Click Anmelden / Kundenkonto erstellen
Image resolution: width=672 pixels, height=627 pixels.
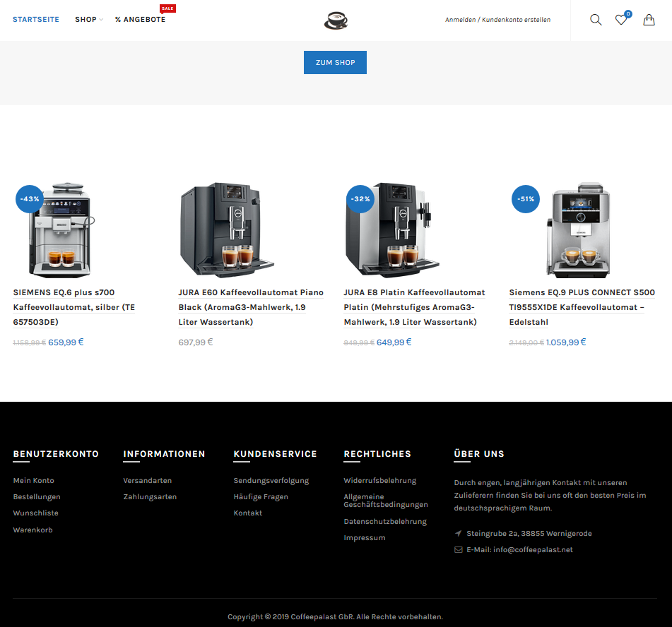coord(498,20)
